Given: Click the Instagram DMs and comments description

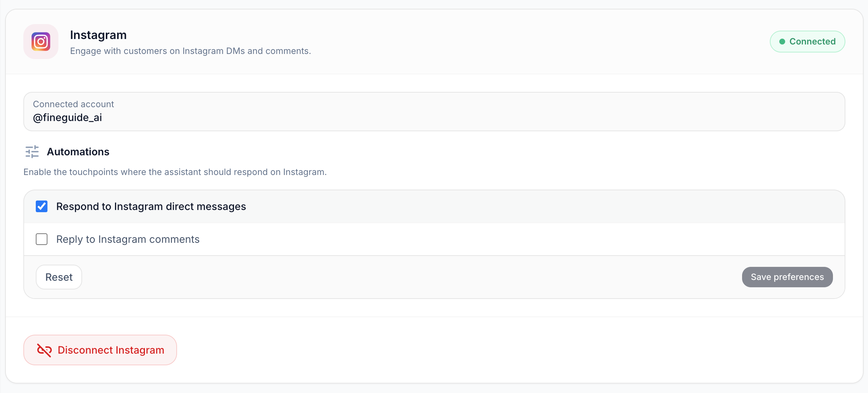Looking at the screenshot, I should pyautogui.click(x=191, y=51).
